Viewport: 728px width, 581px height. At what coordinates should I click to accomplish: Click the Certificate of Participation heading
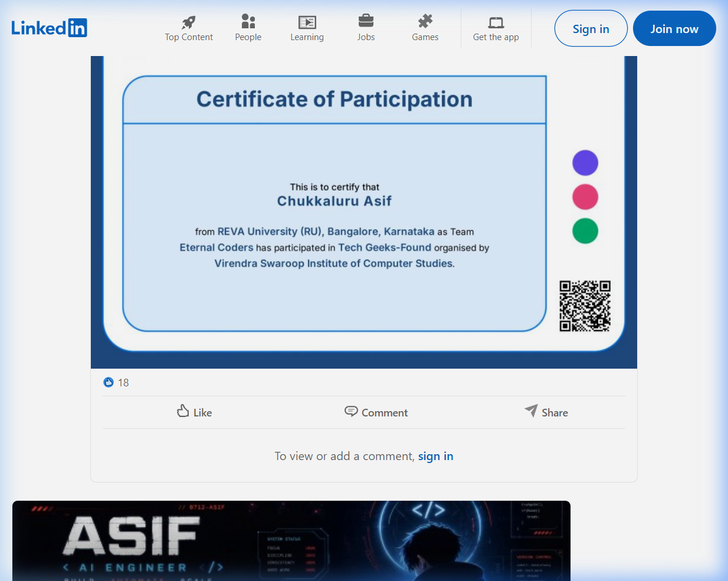coord(335,99)
